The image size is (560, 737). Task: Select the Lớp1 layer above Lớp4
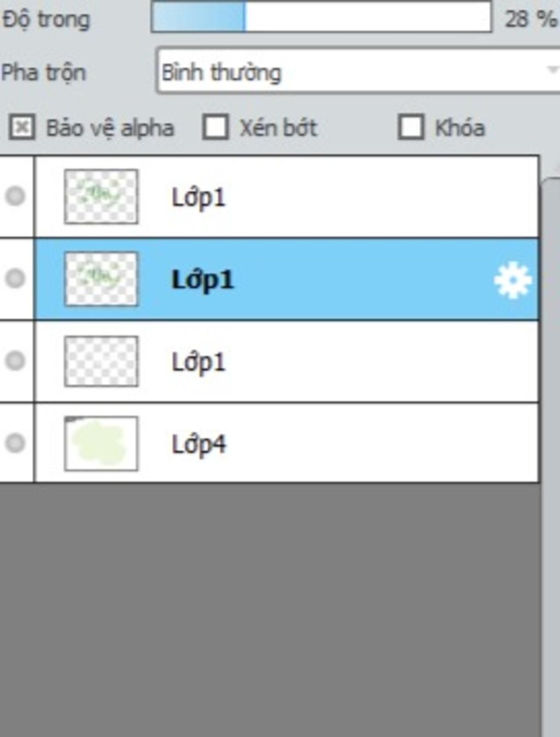tap(287, 361)
